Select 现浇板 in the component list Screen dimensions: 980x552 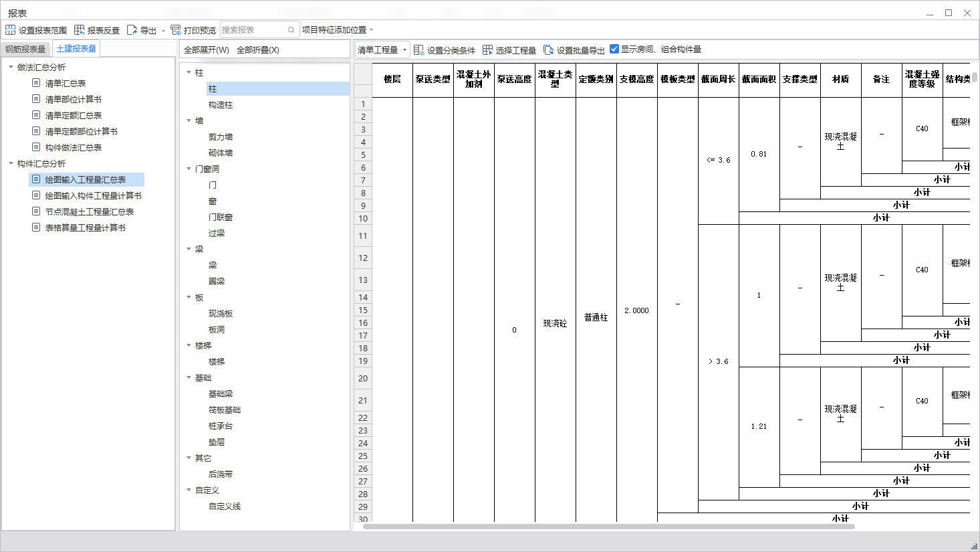point(221,313)
